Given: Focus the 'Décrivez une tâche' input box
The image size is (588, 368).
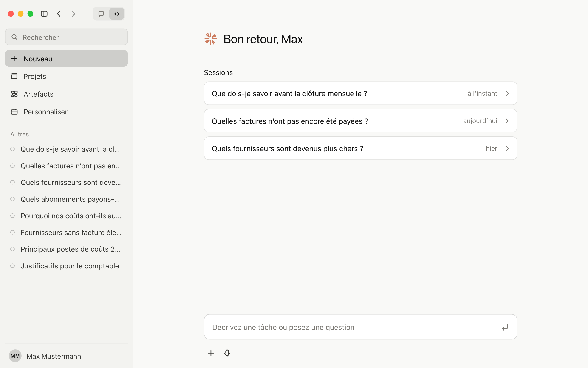Looking at the screenshot, I should (x=360, y=327).
